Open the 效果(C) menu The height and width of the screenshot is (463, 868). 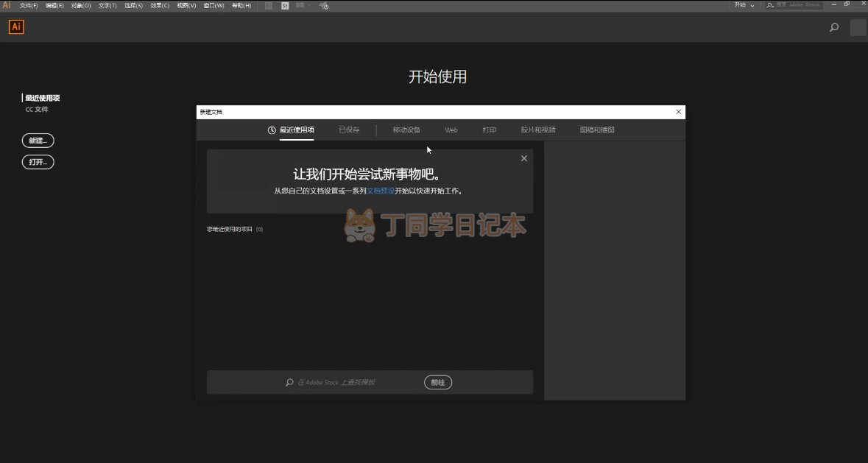pyautogui.click(x=160, y=5)
